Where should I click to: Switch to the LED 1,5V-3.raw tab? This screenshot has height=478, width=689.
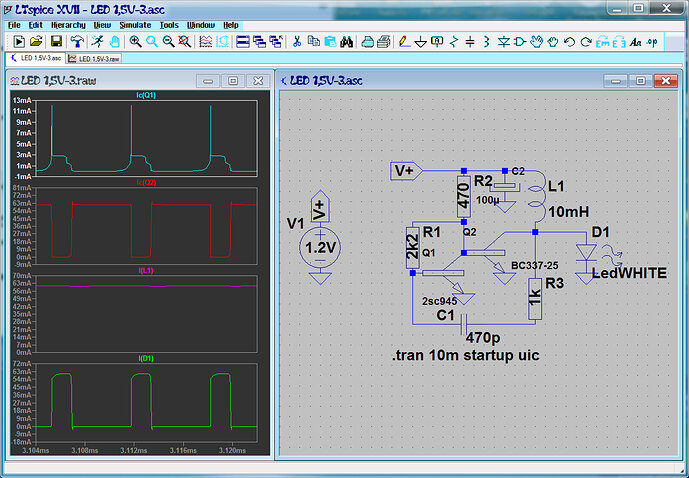tap(94, 58)
